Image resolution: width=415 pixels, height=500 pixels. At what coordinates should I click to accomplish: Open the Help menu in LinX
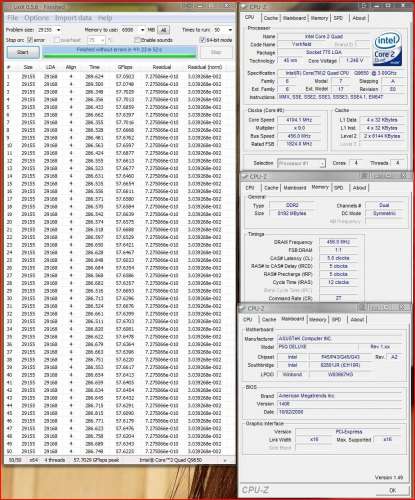tap(105, 18)
